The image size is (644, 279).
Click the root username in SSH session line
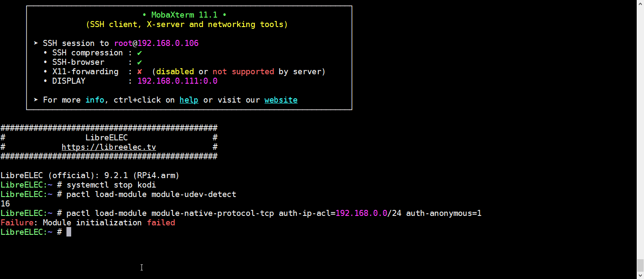[x=123, y=43]
